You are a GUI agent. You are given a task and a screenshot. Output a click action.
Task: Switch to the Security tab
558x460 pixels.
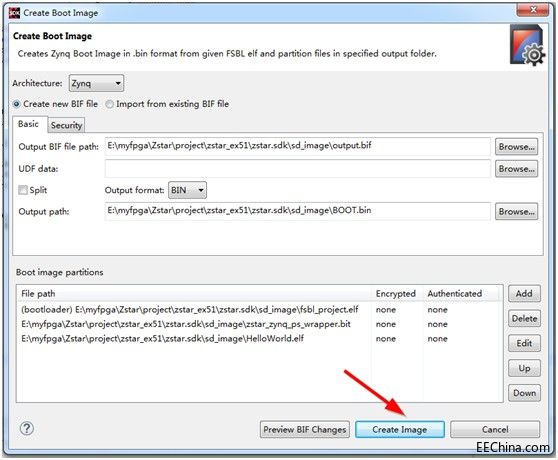(x=66, y=125)
